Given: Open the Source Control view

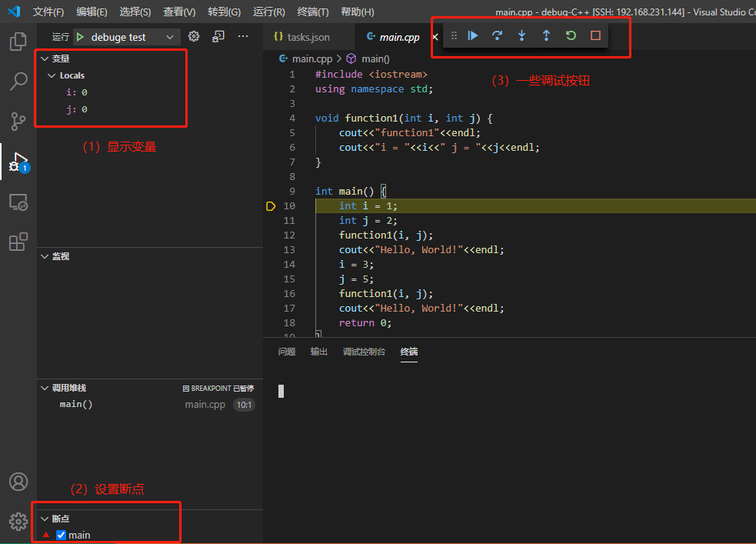Looking at the screenshot, I should [18, 122].
